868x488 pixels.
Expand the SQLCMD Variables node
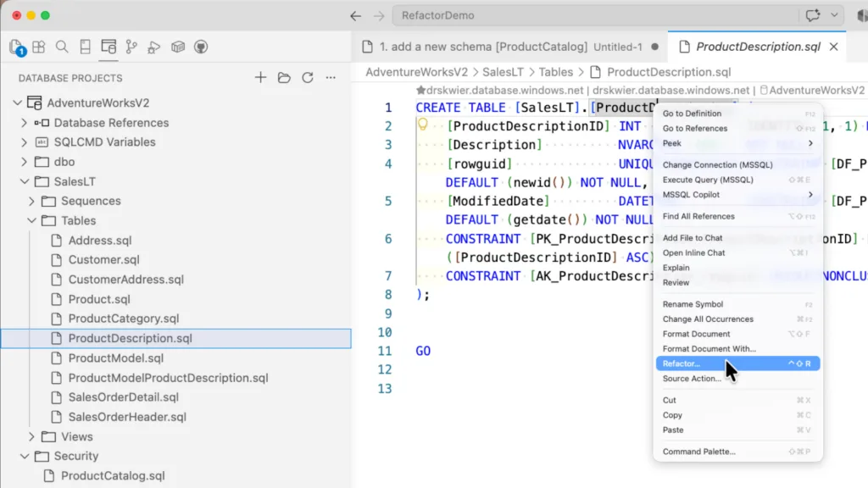(24, 142)
